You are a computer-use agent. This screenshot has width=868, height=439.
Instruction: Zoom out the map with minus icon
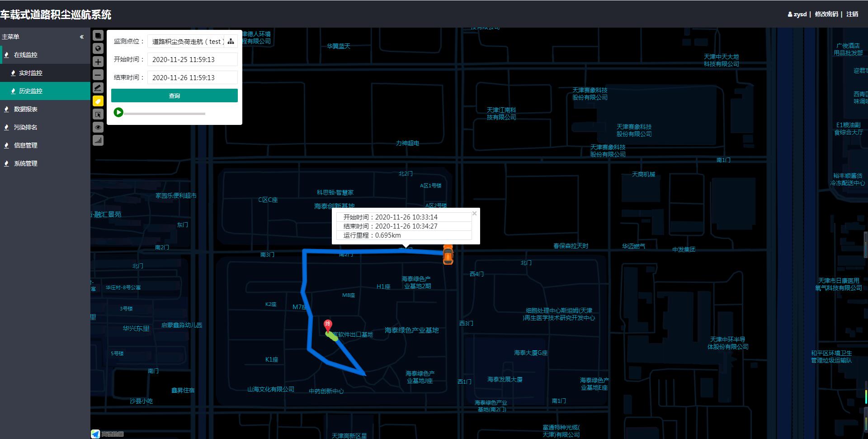pyautogui.click(x=98, y=75)
